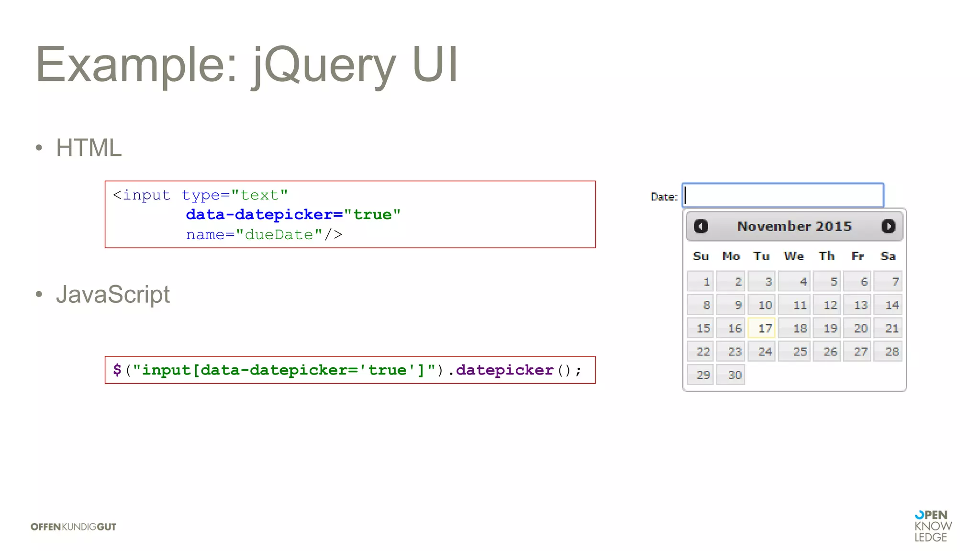The height and width of the screenshot is (551, 980).
Task: Click the Mo weekday header
Action: tap(731, 256)
